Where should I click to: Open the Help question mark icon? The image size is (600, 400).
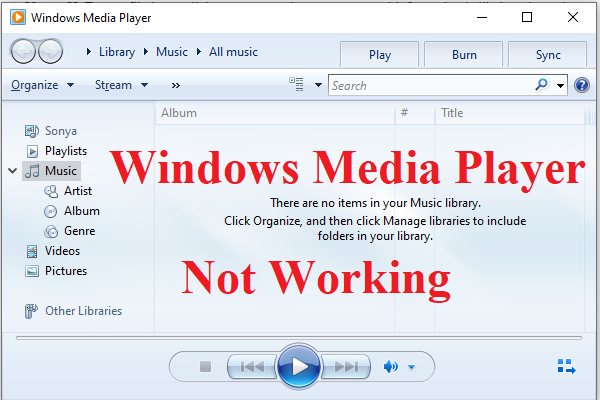[x=583, y=86]
